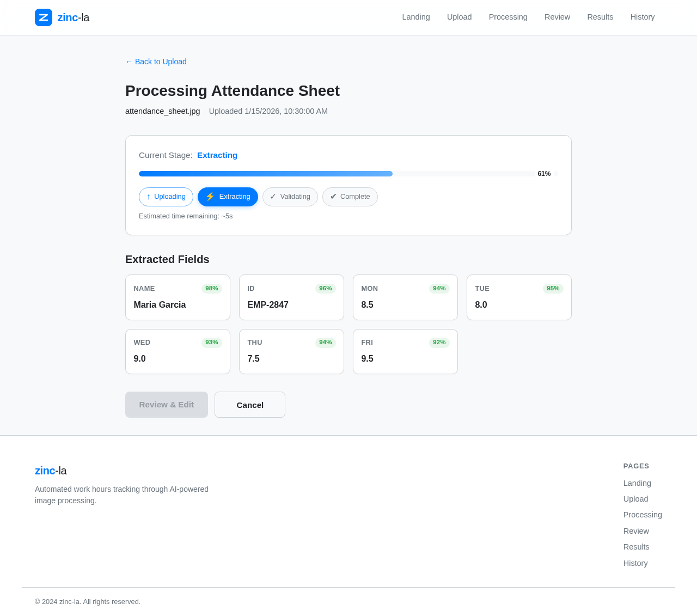Click the WED field value 9.0

coord(140,359)
